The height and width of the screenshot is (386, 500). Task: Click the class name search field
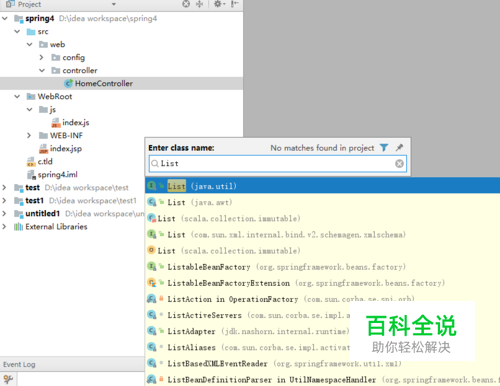click(278, 164)
